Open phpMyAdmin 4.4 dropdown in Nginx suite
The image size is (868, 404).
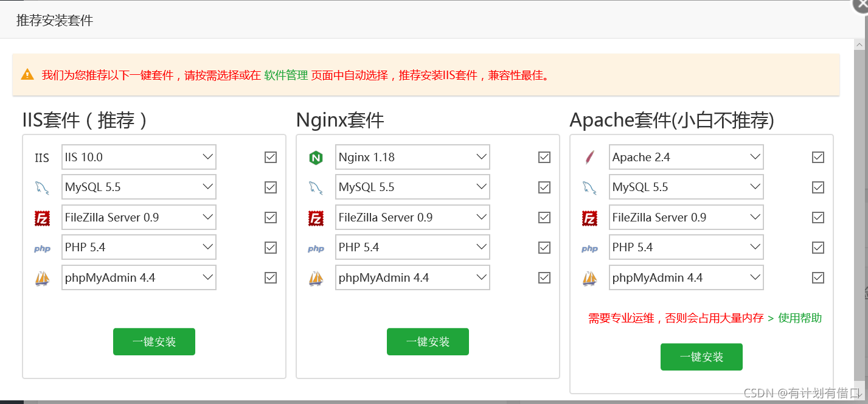coord(412,277)
